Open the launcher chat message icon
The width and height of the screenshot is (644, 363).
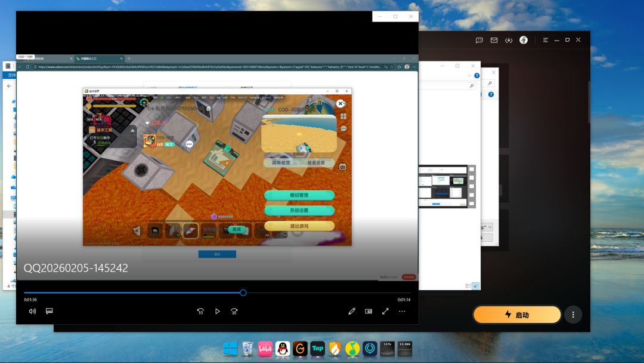click(x=479, y=40)
